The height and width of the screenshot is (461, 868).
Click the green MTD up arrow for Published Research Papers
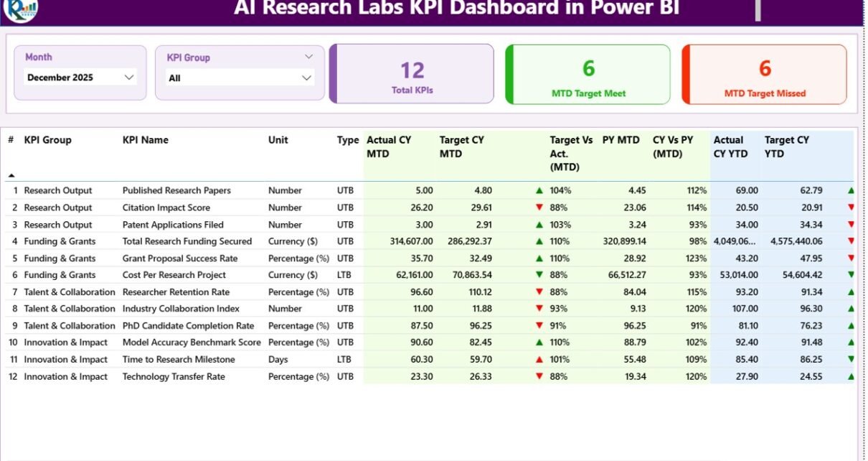tap(539, 191)
